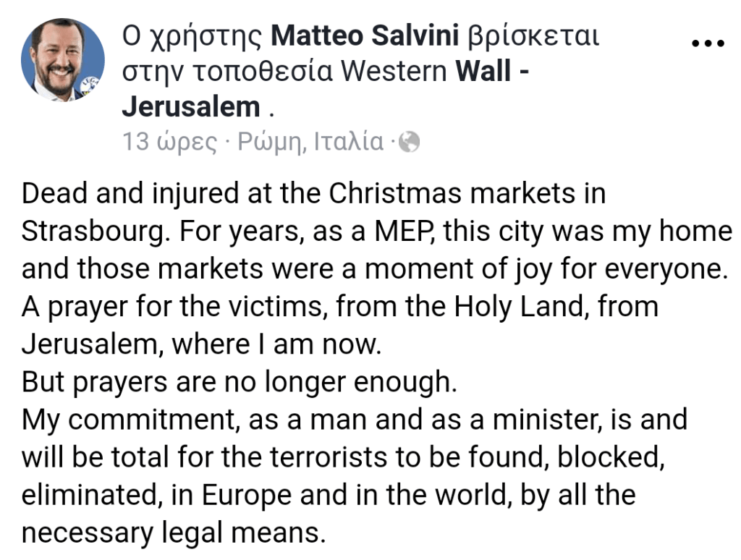
Task: Click the bold Jerusalem location text
Action: point(191,107)
